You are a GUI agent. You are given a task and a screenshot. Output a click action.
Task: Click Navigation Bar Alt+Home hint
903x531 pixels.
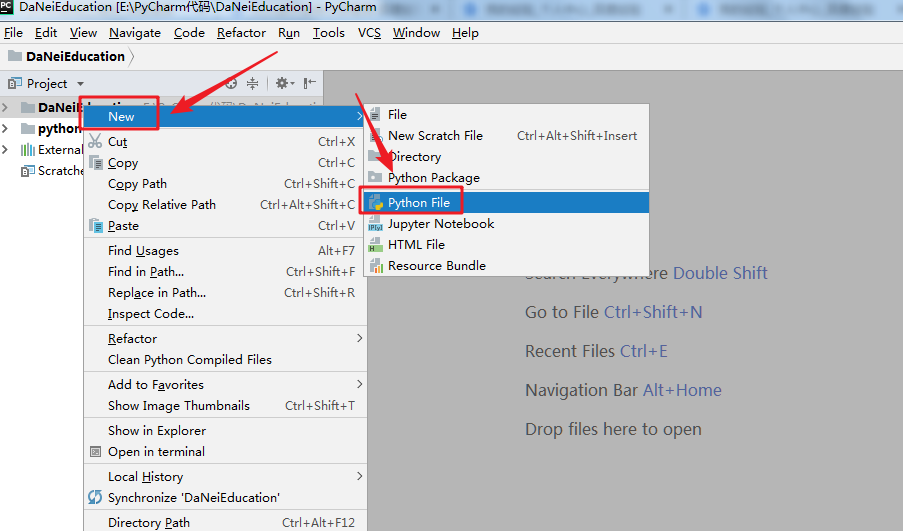pyautogui.click(x=623, y=390)
